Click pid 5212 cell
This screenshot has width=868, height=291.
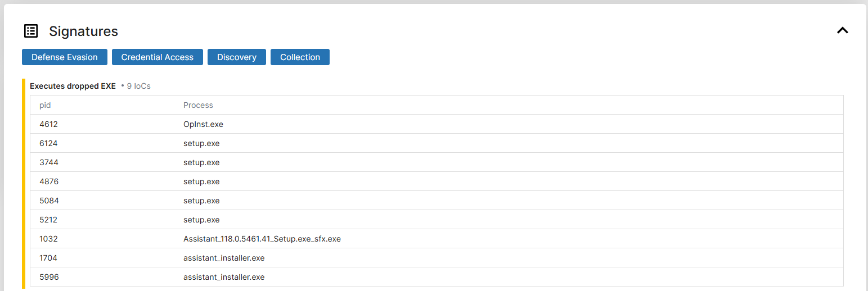click(48, 220)
